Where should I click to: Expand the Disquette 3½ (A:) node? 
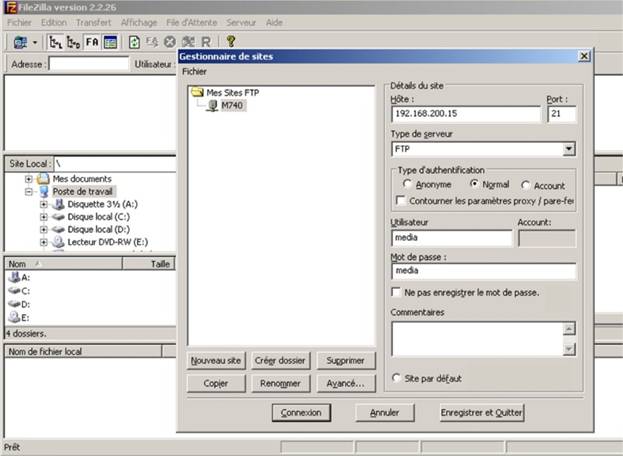click(44, 205)
